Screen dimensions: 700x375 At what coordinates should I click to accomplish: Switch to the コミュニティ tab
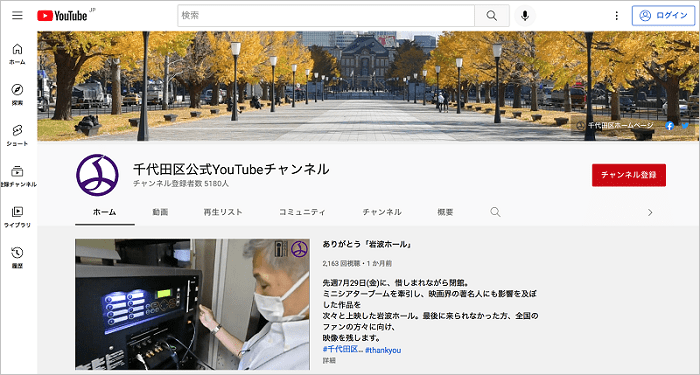click(x=302, y=212)
